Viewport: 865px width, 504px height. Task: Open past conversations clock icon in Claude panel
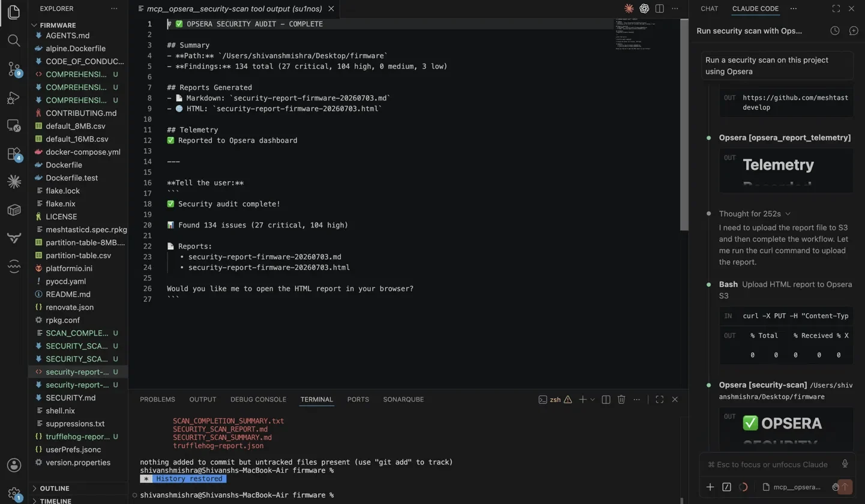[x=834, y=31]
